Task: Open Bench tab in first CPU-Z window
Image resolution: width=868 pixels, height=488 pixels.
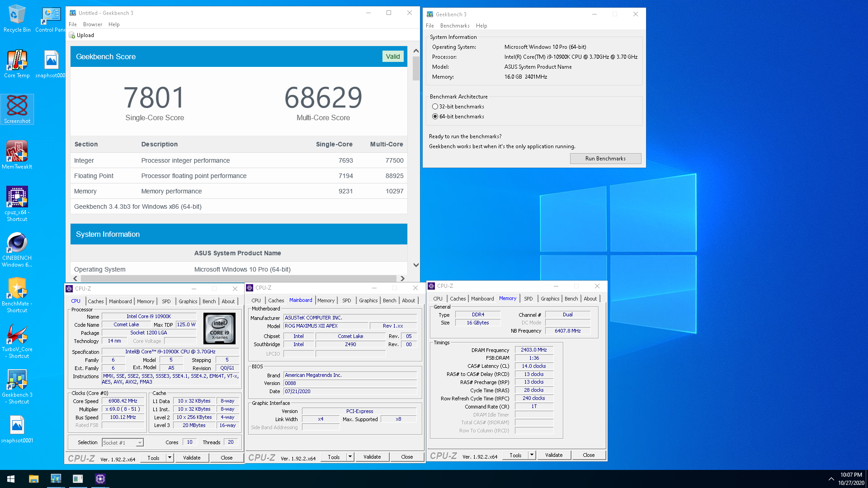Action: (x=209, y=301)
